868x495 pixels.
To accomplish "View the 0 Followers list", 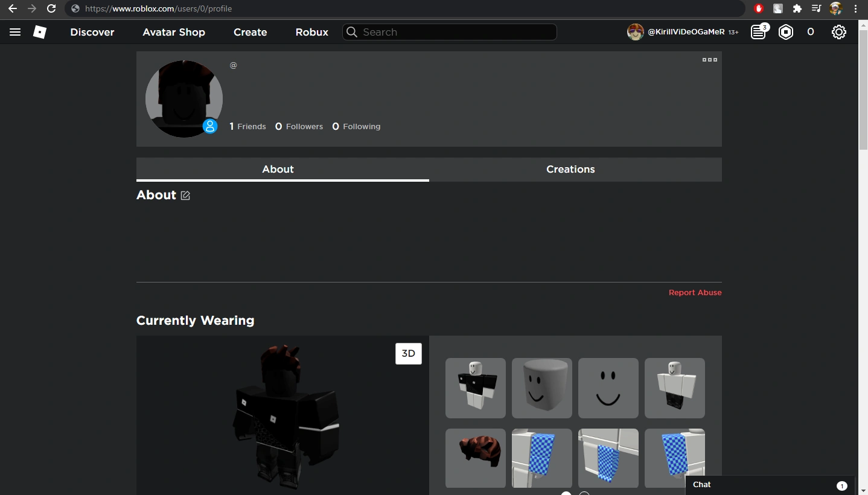I will tap(299, 126).
